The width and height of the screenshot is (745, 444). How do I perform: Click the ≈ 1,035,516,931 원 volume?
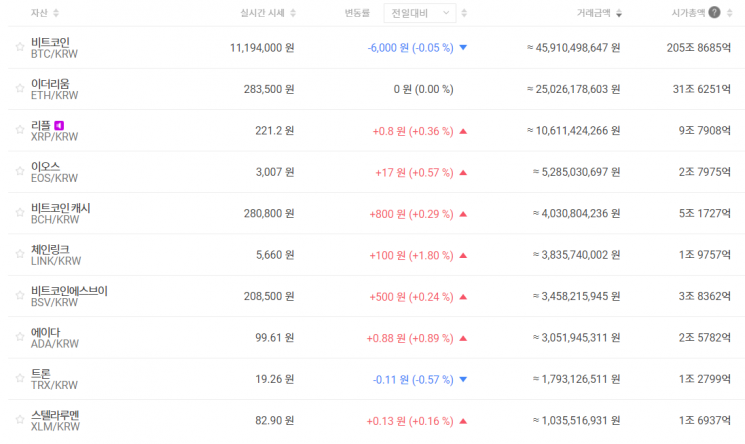576,420
